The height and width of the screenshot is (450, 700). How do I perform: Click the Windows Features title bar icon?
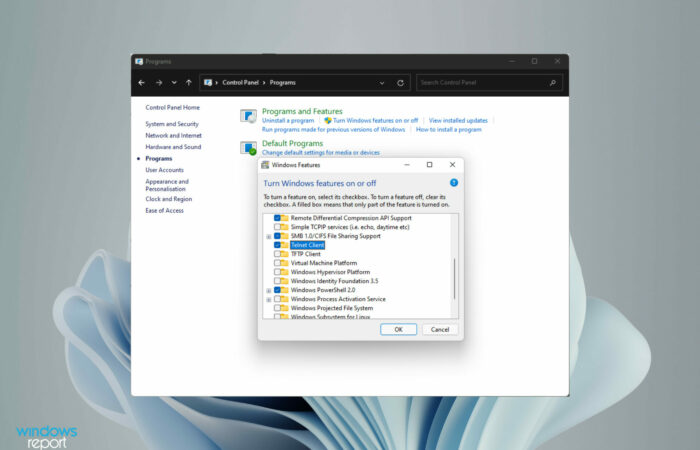pyautogui.click(x=265, y=165)
